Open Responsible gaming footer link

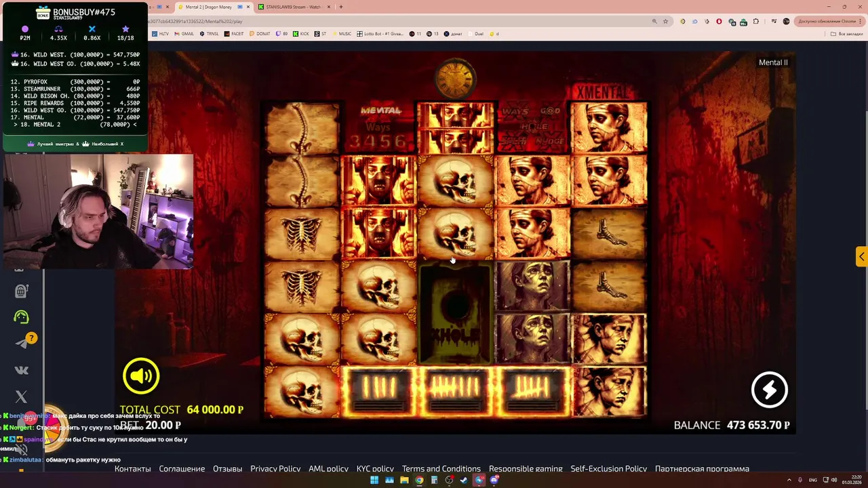click(x=526, y=468)
